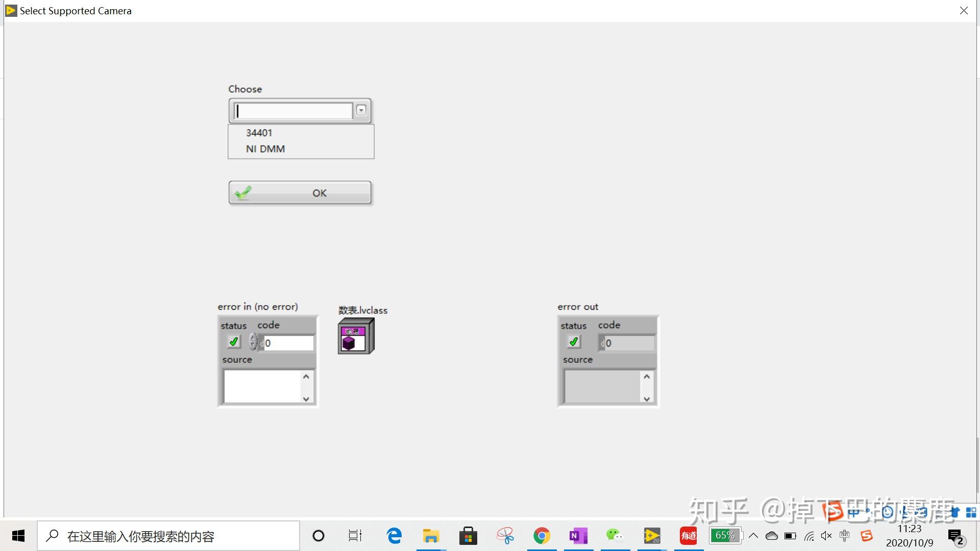Viewport: 980px width, 551px height.
Task: Open the Choose combo box dropdown arrow
Action: [361, 110]
